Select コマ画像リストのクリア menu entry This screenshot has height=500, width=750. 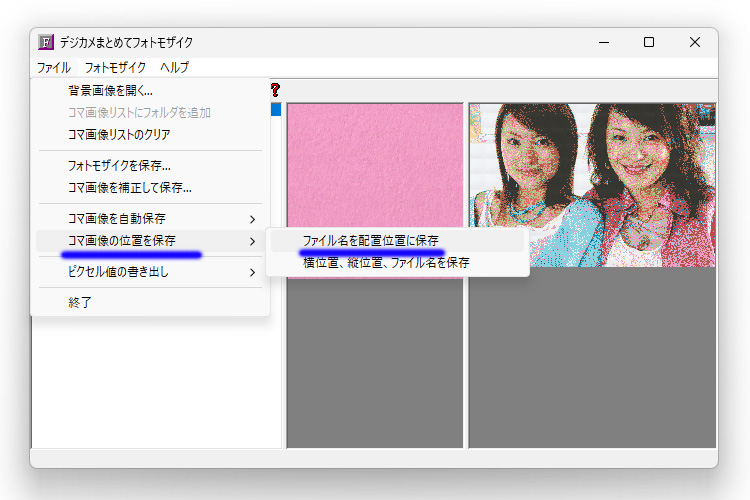click(118, 134)
